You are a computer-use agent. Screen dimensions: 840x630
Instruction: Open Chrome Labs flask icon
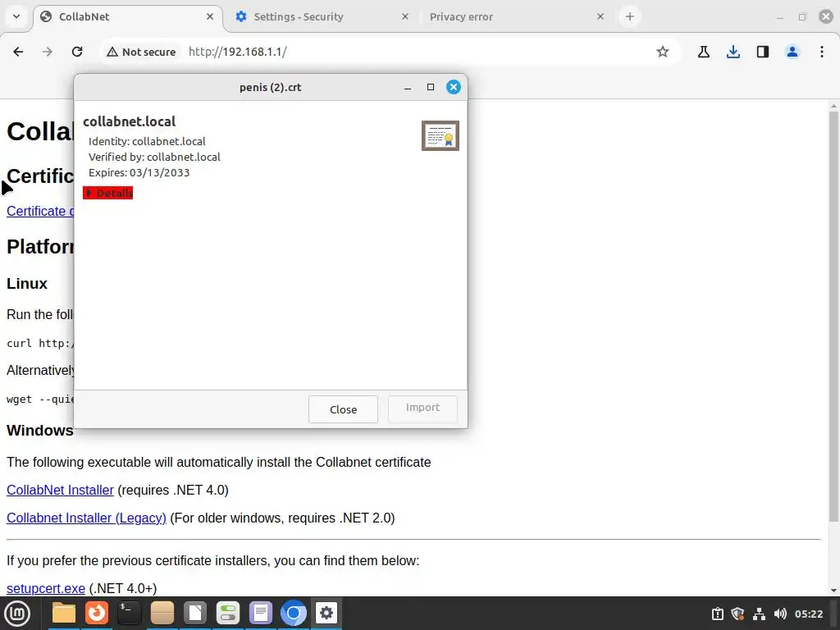(703, 52)
